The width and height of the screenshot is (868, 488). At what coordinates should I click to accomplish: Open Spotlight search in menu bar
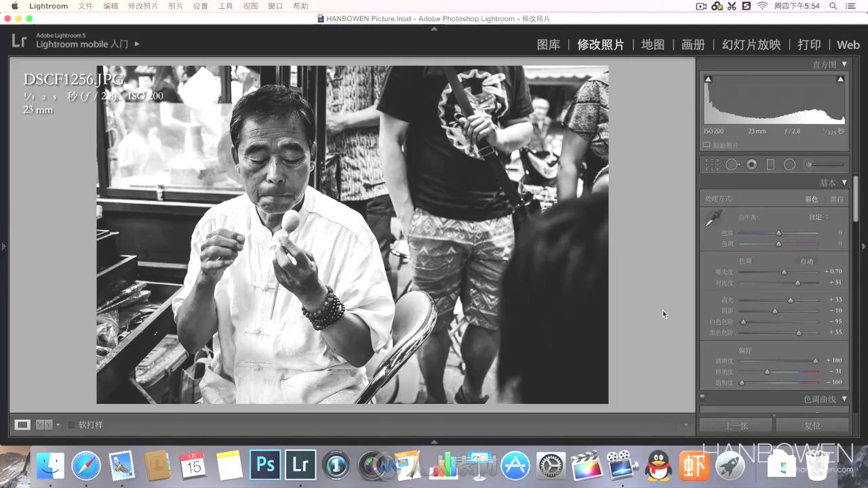point(833,6)
